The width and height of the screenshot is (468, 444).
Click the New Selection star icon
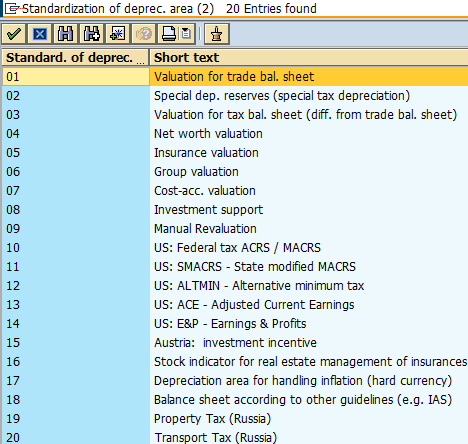117,34
